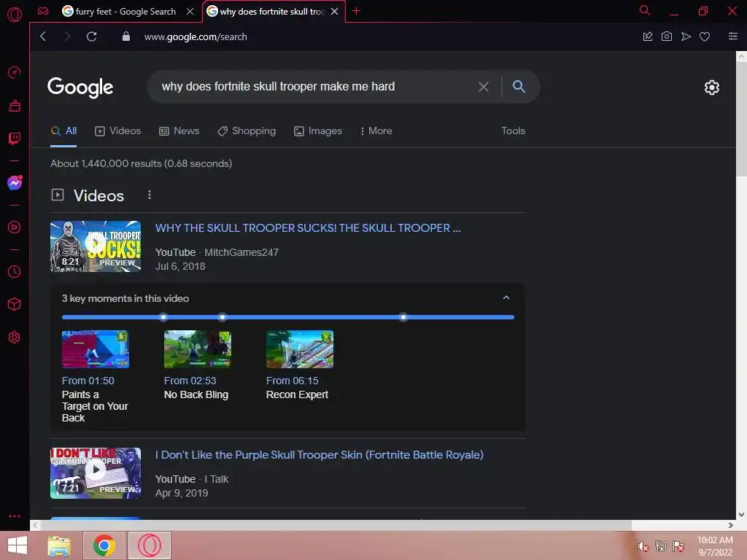Open Google quick settings gear
The image size is (747, 560).
(712, 87)
